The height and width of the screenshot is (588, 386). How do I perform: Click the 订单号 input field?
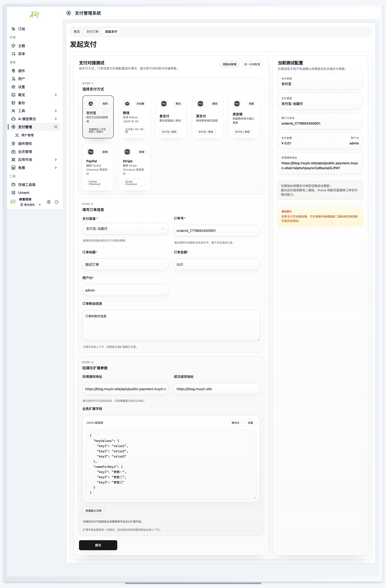(217, 231)
